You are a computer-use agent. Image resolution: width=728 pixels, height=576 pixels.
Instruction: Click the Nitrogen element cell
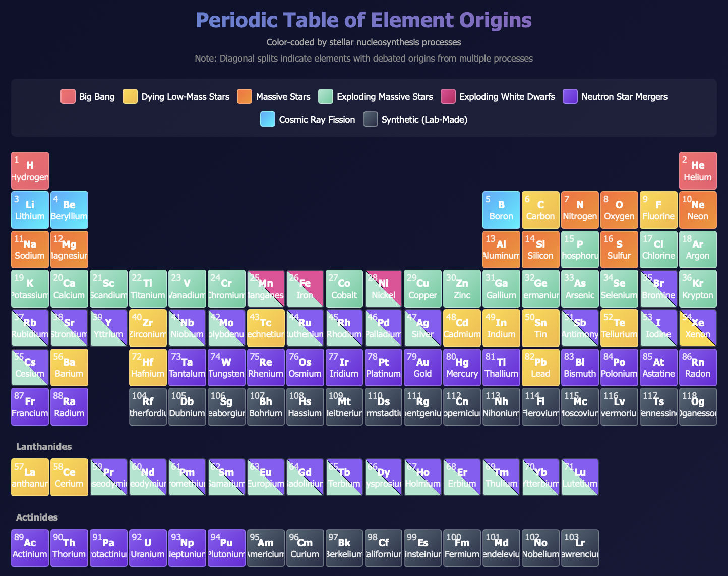(580, 210)
